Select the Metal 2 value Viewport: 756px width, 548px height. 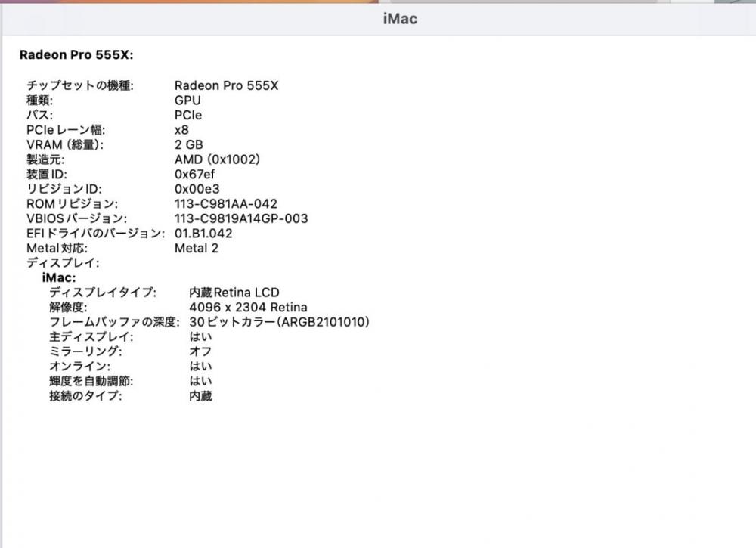(x=197, y=249)
